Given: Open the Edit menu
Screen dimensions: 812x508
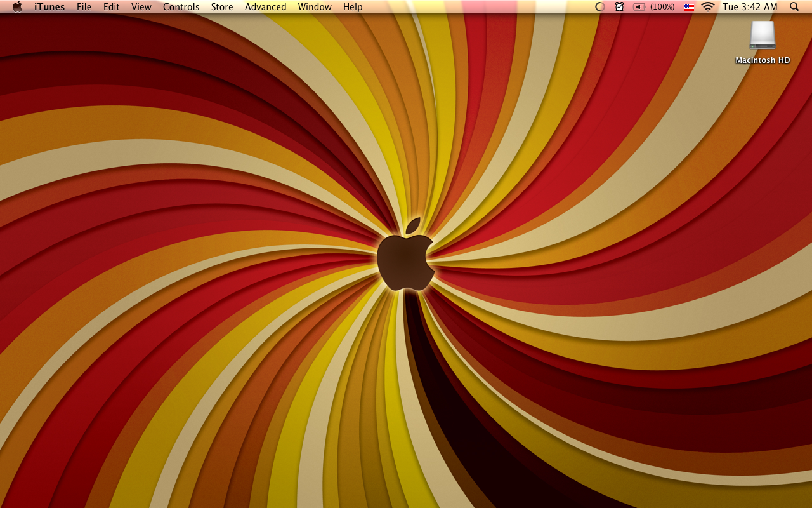Looking at the screenshot, I should (112, 7).
